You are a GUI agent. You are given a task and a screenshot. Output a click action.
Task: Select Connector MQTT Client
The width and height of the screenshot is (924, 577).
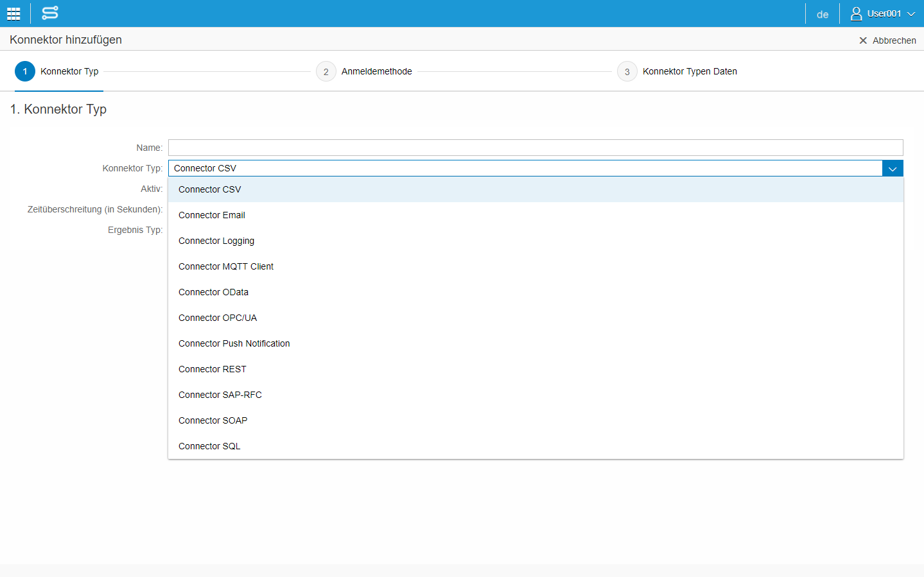pos(536,266)
